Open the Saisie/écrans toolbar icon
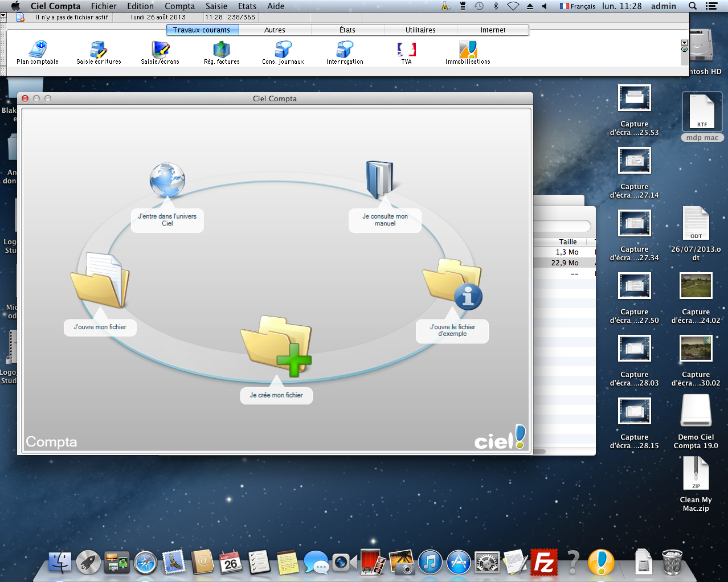Image resolution: width=728 pixels, height=582 pixels. tap(160, 53)
